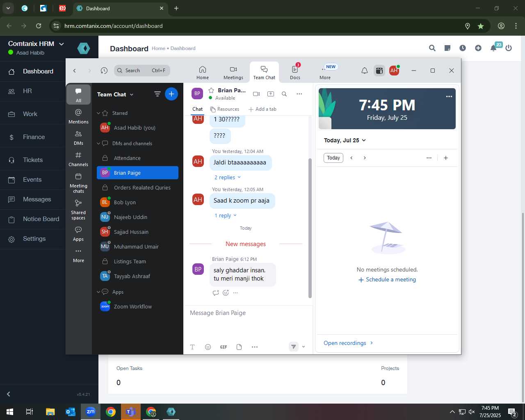Open Microsoft Teams from the taskbar
Image resolution: width=525 pixels, height=420 pixels.
pos(130,412)
